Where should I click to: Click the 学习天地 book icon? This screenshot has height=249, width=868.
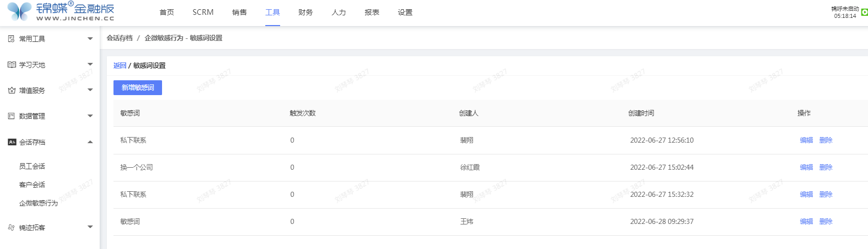(12, 65)
